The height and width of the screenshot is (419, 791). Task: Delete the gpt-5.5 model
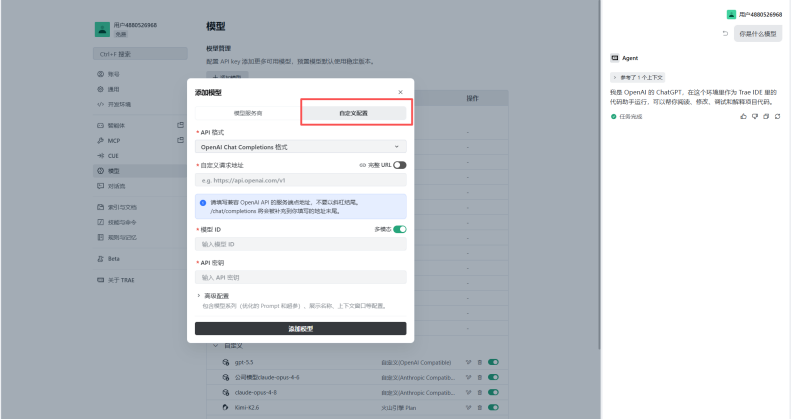(480, 362)
